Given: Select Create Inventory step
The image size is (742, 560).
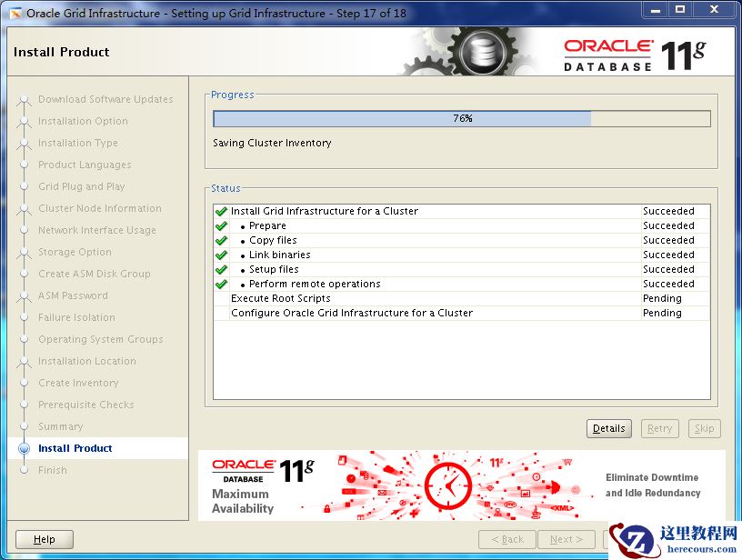Looking at the screenshot, I should pos(78,383).
